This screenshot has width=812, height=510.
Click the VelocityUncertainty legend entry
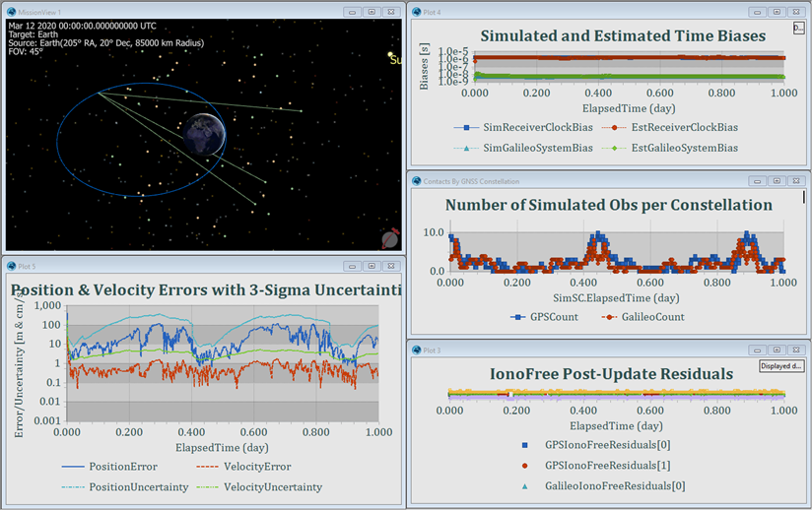(259, 487)
